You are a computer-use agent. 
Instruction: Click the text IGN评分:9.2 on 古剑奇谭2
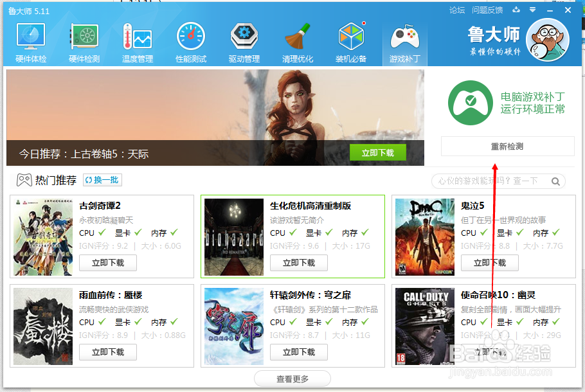pos(104,246)
